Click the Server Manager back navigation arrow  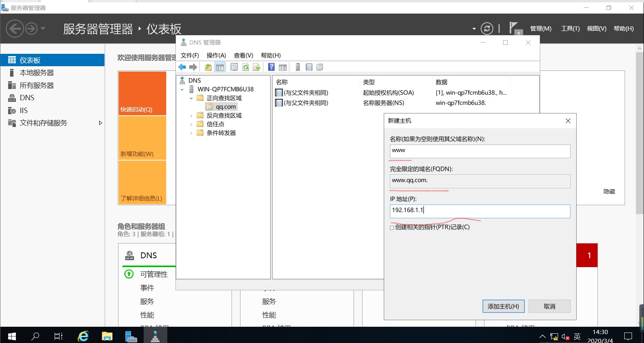[15, 29]
